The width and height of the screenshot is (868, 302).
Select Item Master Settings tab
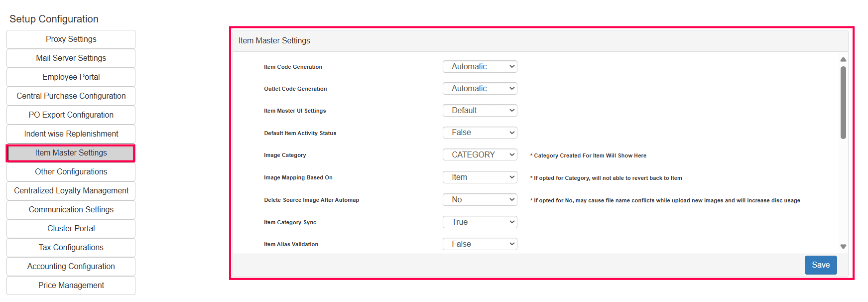[x=71, y=153]
